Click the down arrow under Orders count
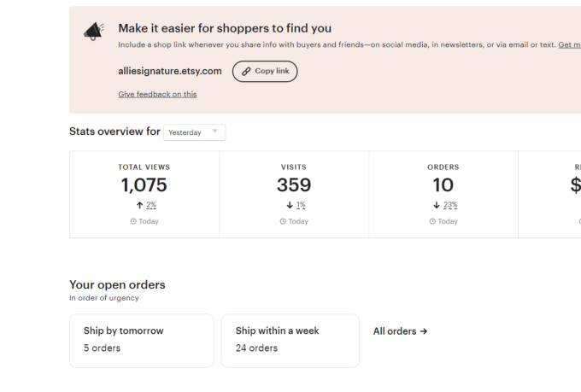The width and height of the screenshot is (581, 392). (437, 206)
